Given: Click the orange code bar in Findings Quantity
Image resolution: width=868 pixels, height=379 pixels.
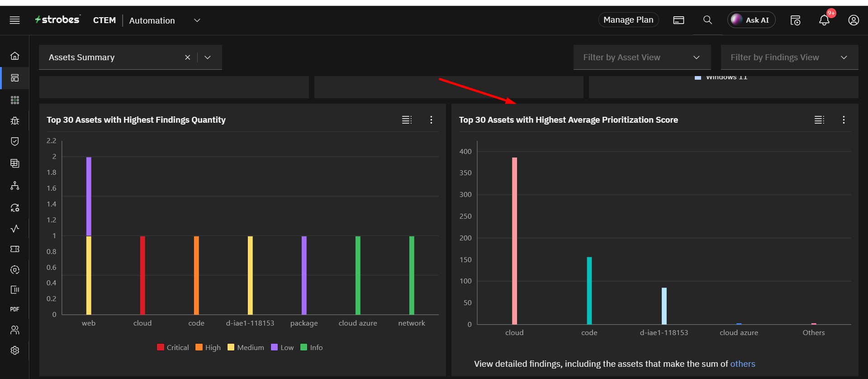Looking at the screenshot, I should pos(196,275).
